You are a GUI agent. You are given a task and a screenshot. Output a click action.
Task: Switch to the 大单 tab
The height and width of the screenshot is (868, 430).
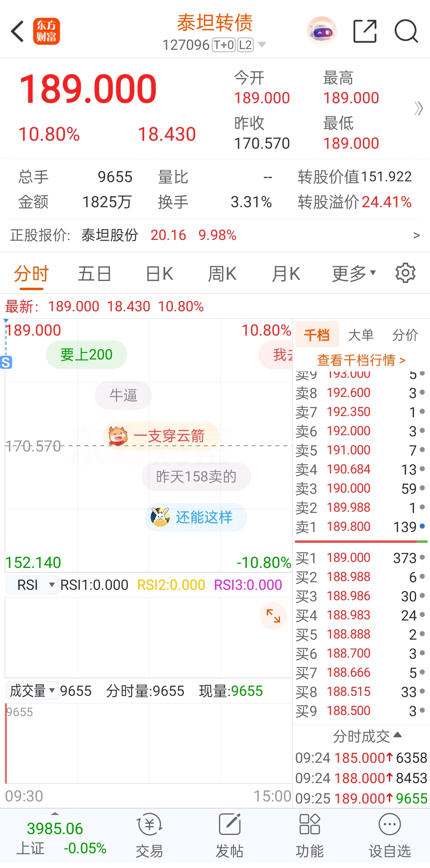point(361,335)
